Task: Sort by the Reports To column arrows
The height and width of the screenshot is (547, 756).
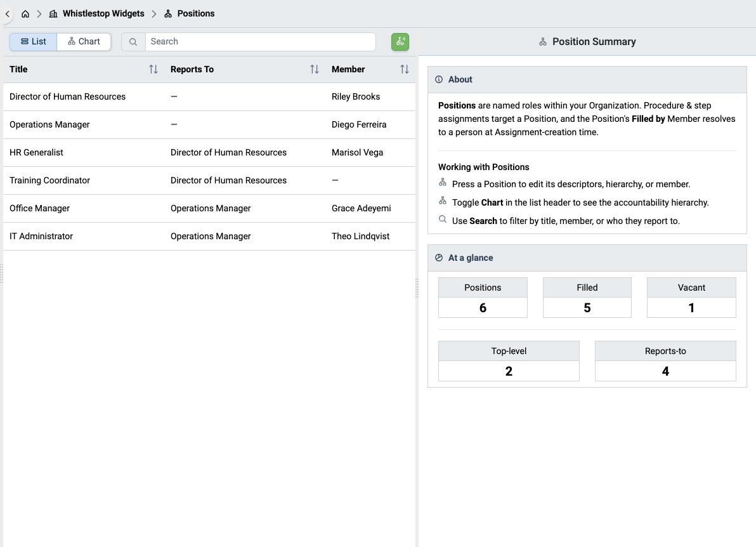Action: (315, 69)
